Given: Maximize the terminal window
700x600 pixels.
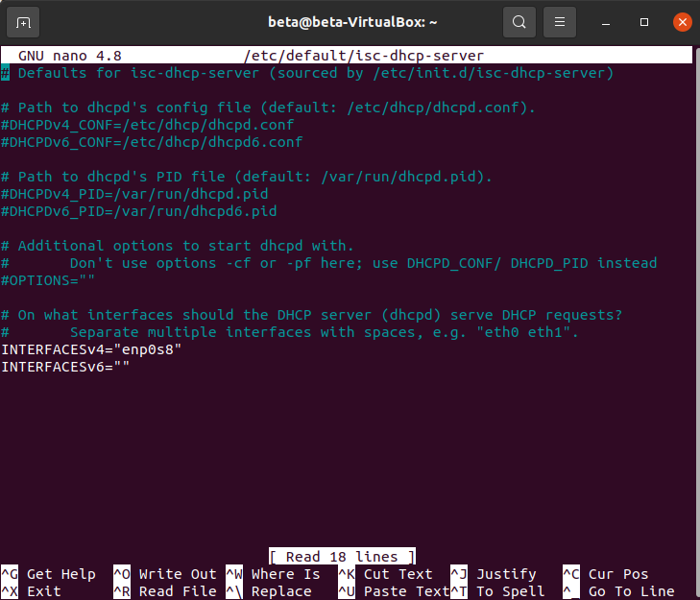Looking at the screenshot, I should (x=643, y=22).
